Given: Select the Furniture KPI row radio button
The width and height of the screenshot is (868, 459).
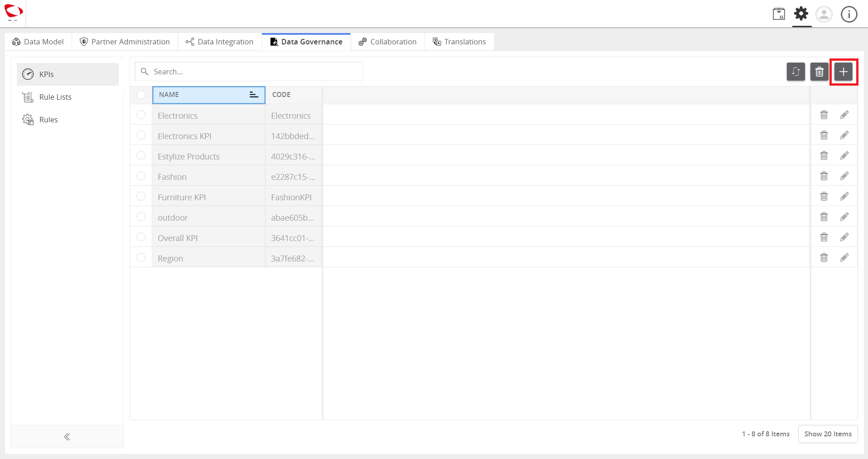Looking at the screenshot, I should tap(141, 196).
